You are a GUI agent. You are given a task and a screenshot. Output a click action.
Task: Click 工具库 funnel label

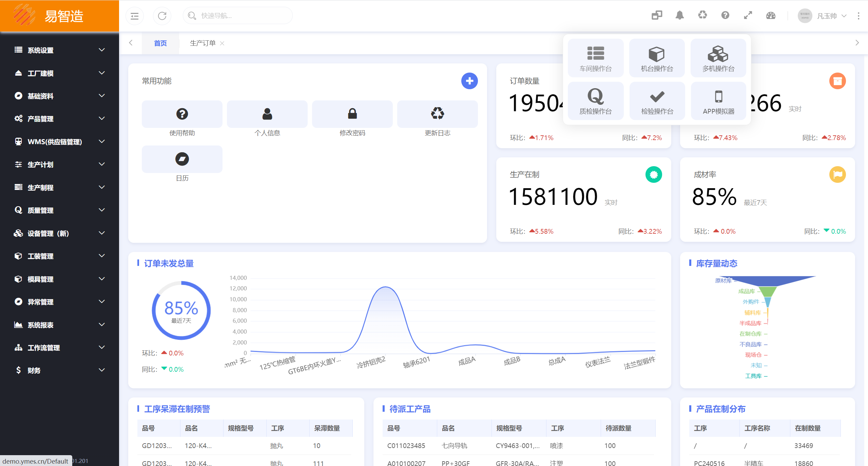pos(753,376)
